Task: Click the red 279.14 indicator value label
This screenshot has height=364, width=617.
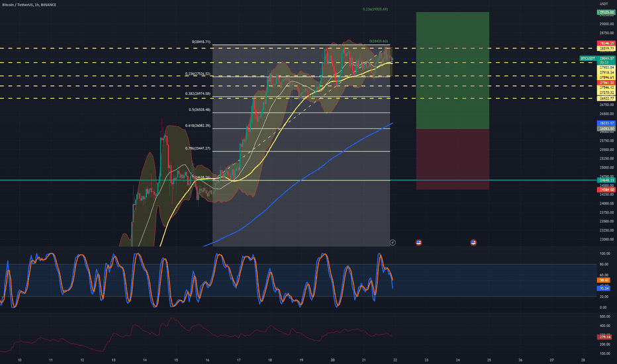Action: pyautogui.click(x=604, y=337)
